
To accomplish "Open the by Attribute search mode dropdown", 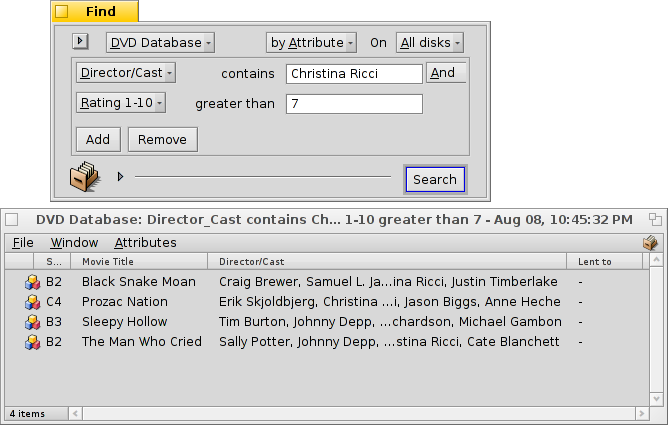I will (x=311, y=43).
